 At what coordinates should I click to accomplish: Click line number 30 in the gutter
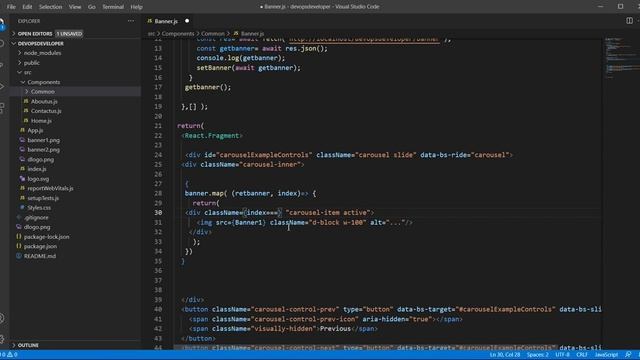click(x=158, y=213)
